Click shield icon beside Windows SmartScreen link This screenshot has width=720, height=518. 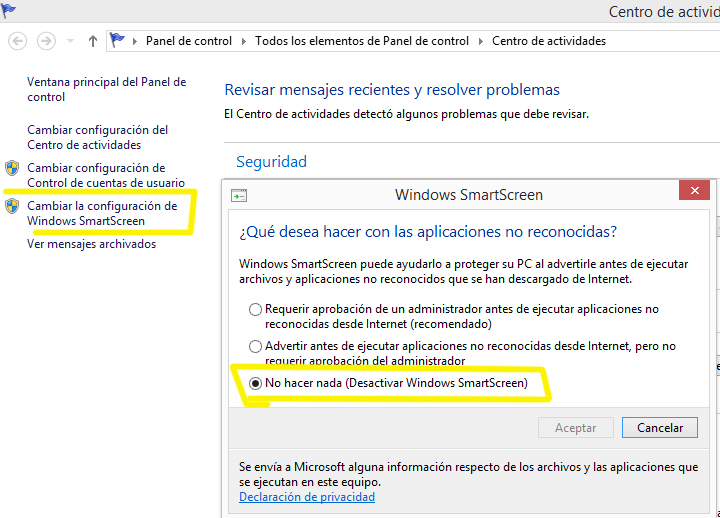(x=12, y=206)
